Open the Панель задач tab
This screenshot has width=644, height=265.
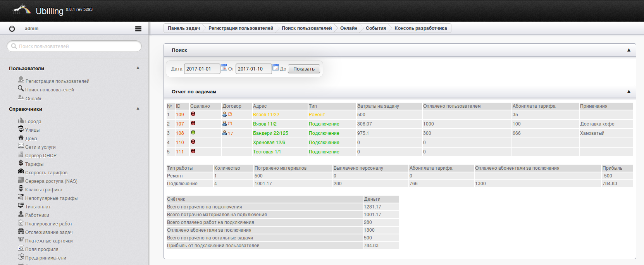[x=184, y=28]
